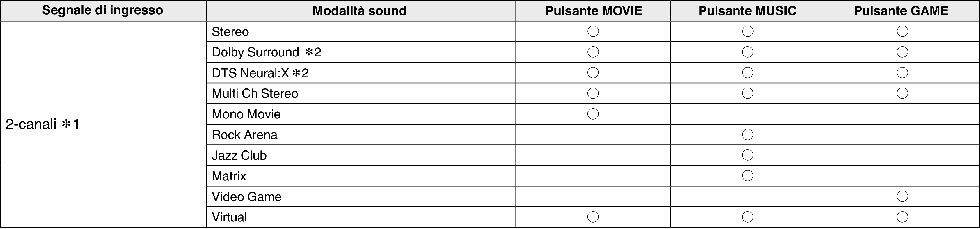This screenshot has width=980, height=229.
Task: Select the Video Game circle under Pulsante GAME
Action: click(x=902, y=196)
